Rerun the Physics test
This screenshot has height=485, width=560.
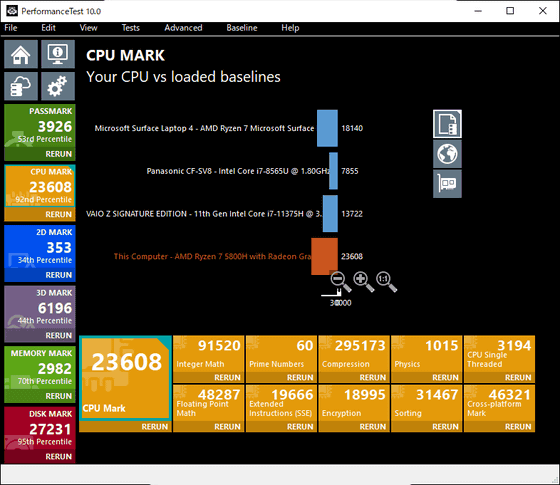[427, 378]
